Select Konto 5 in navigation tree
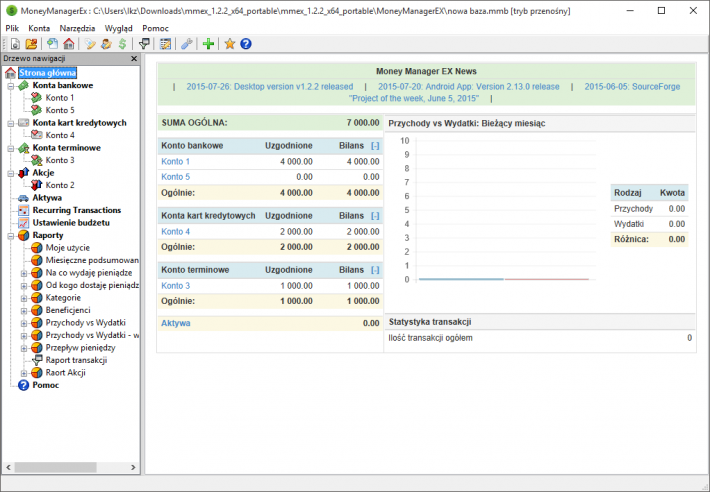Viewport: 710px width, 492px height. [60, 110]
